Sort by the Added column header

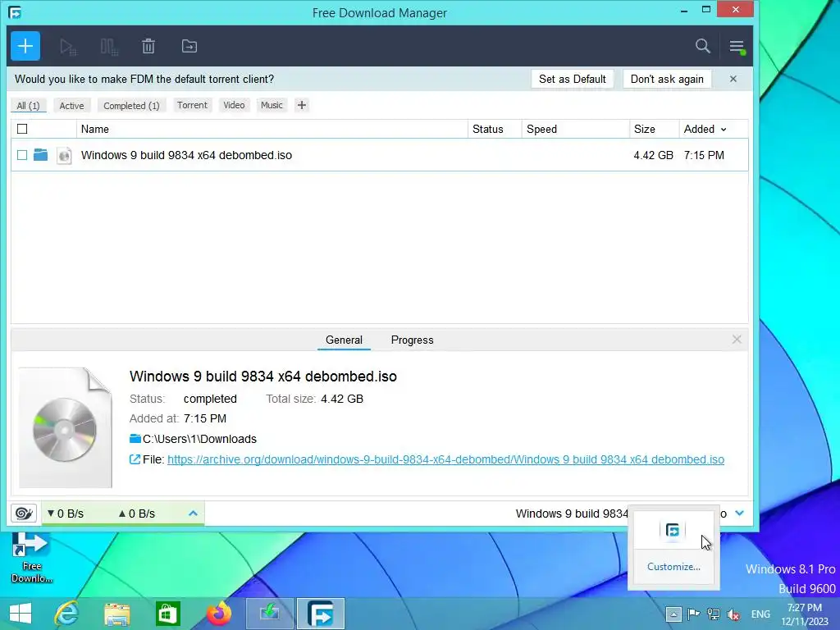pos(705,129)
